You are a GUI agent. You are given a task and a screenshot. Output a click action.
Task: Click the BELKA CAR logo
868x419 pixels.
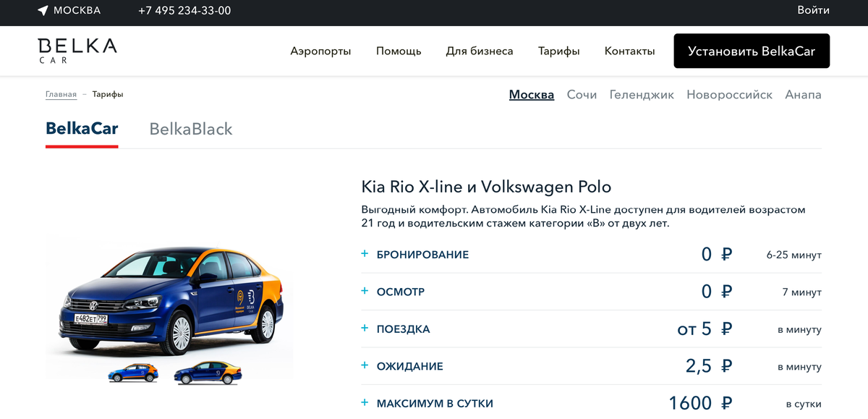[77, 50]
